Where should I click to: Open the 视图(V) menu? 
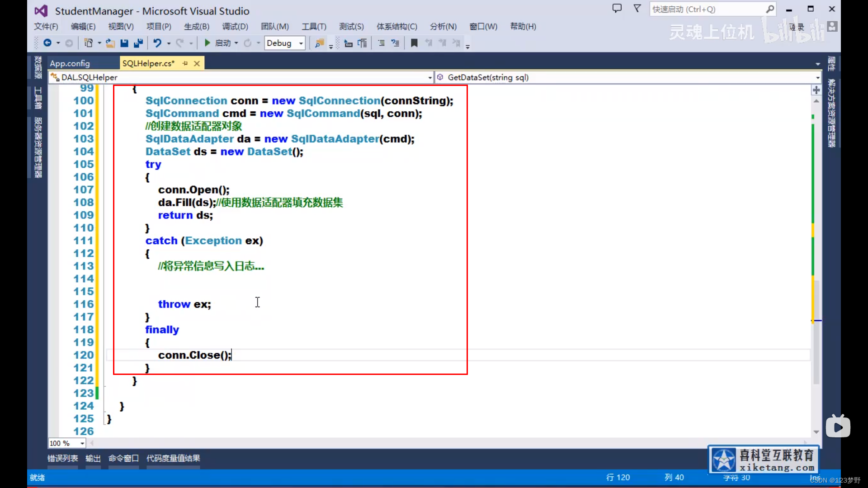(x=121, y=27)
